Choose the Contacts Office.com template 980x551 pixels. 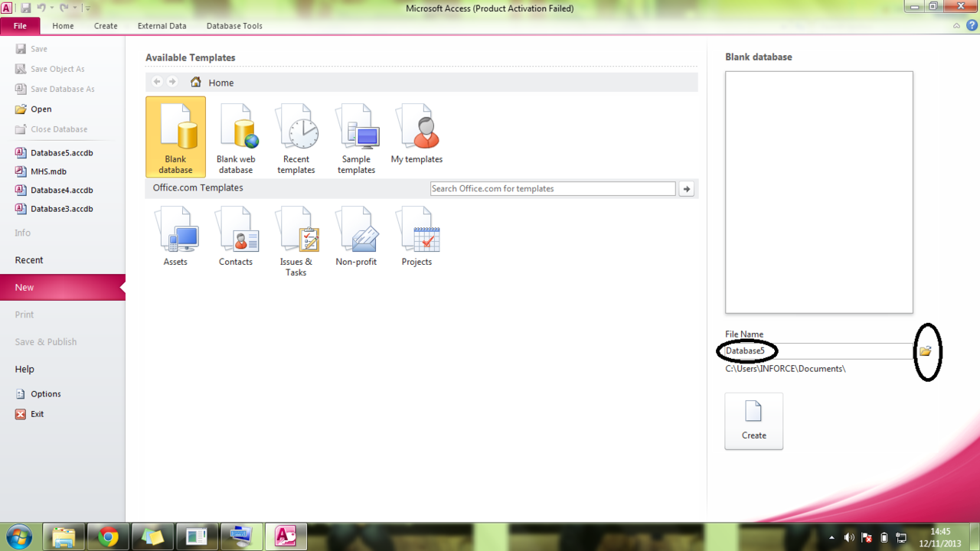point(236,236)
